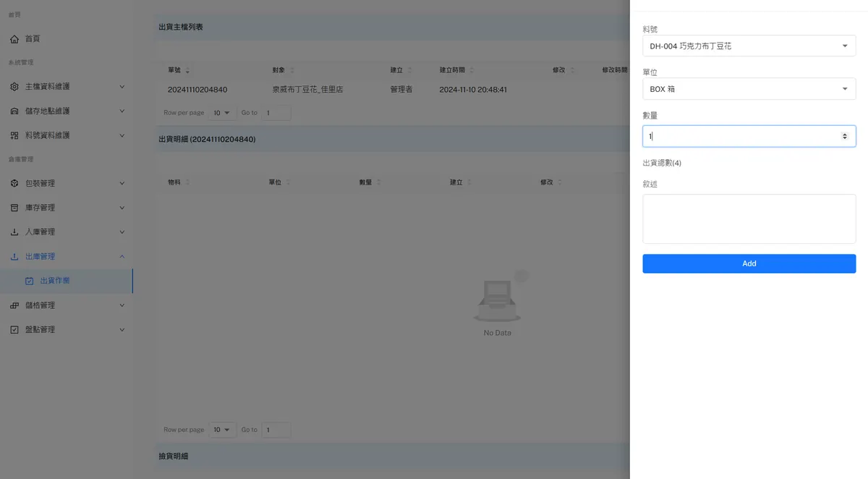
Task: Expand 料號資料維護 chevron
Action: pyautogui.click(x=122, y=135)
